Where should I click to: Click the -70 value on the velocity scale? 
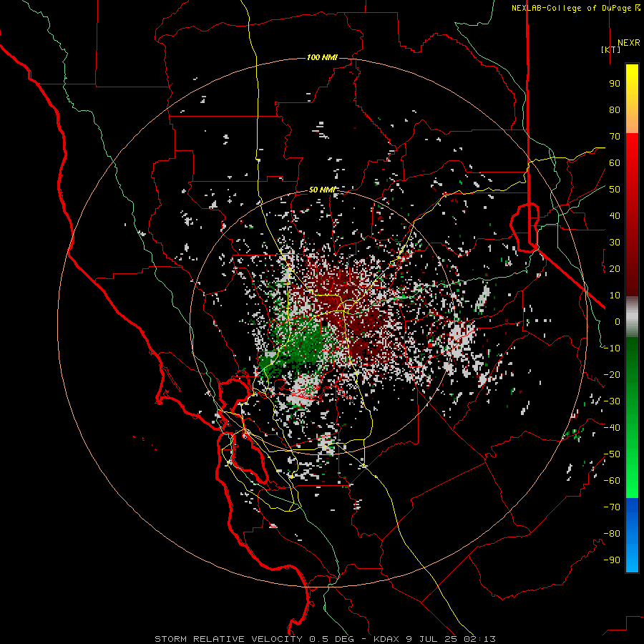pyautogui.click(x=612, y=507)
